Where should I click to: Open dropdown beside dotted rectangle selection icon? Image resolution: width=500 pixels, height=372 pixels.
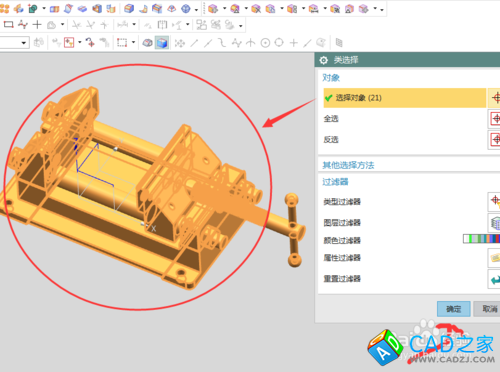click(x=133, y=43)
